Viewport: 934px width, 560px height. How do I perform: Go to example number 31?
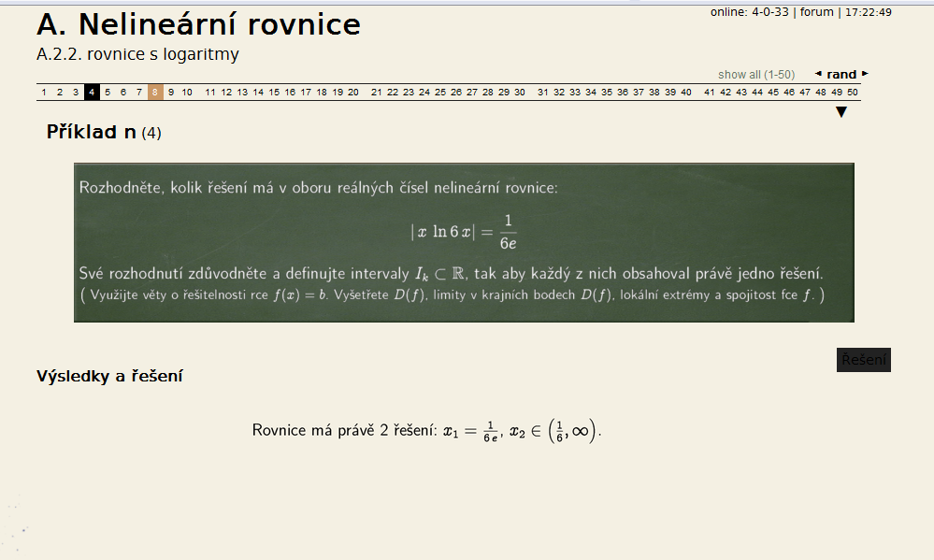542,92
